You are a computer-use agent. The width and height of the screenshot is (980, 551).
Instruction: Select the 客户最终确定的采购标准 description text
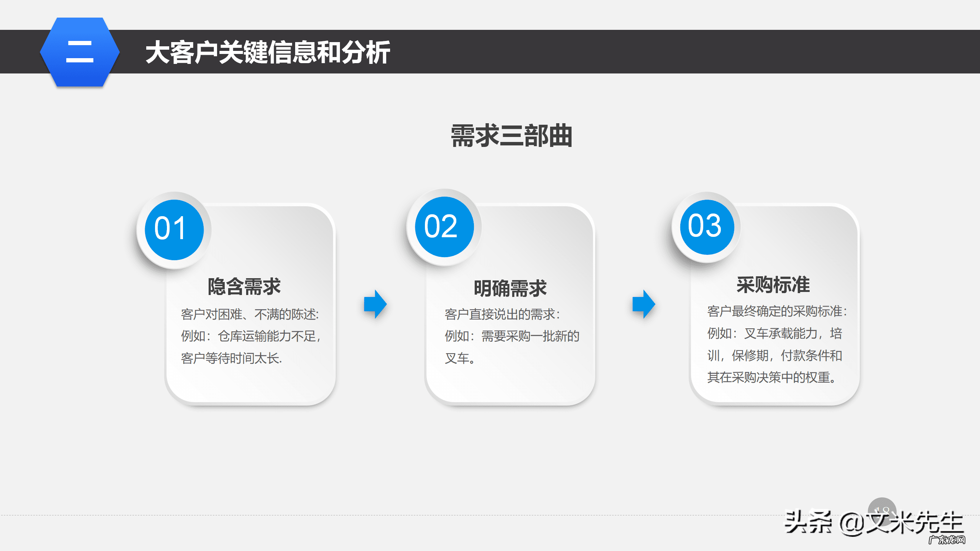point(777,311)
